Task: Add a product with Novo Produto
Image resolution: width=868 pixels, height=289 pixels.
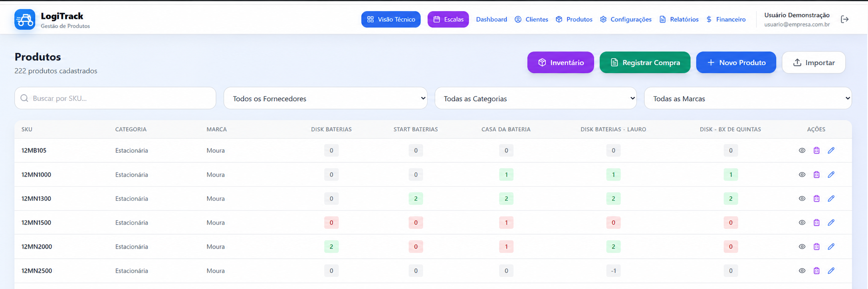Action: [x=736, y=62]
